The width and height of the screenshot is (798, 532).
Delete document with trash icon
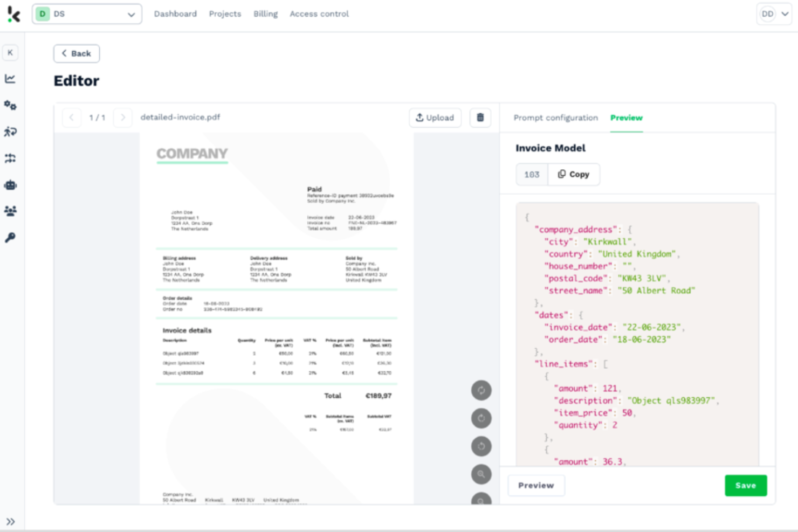[480, 118]
